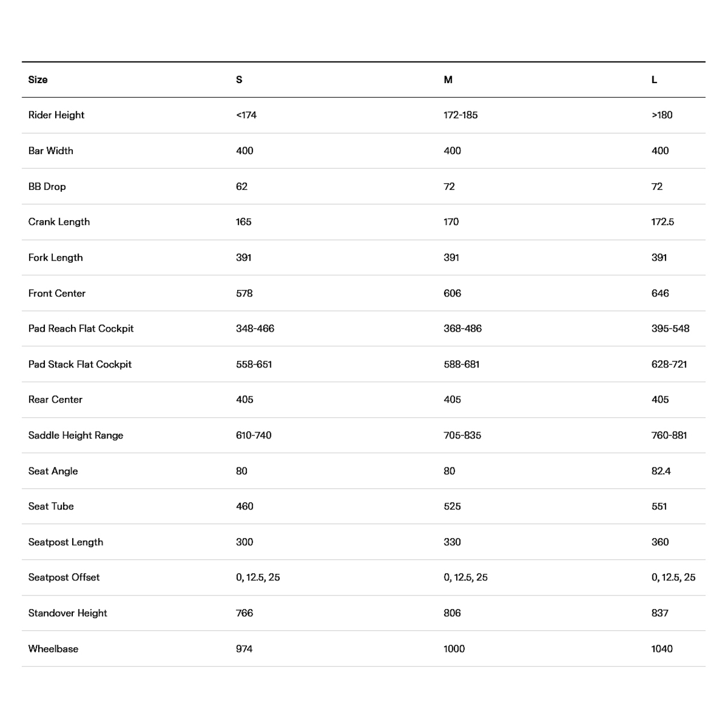Select Front Center value 606
728x728 pixels.
pos(452,293)
